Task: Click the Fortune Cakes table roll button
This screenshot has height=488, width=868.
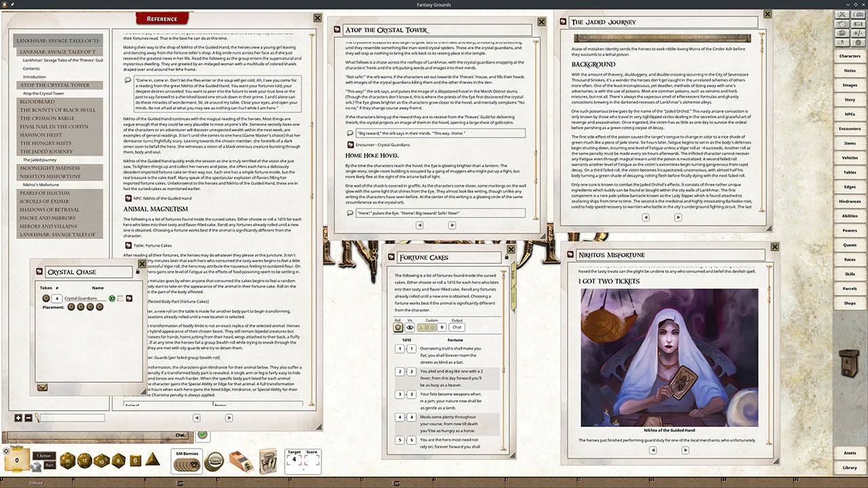Action: click(x=399, y=327)
